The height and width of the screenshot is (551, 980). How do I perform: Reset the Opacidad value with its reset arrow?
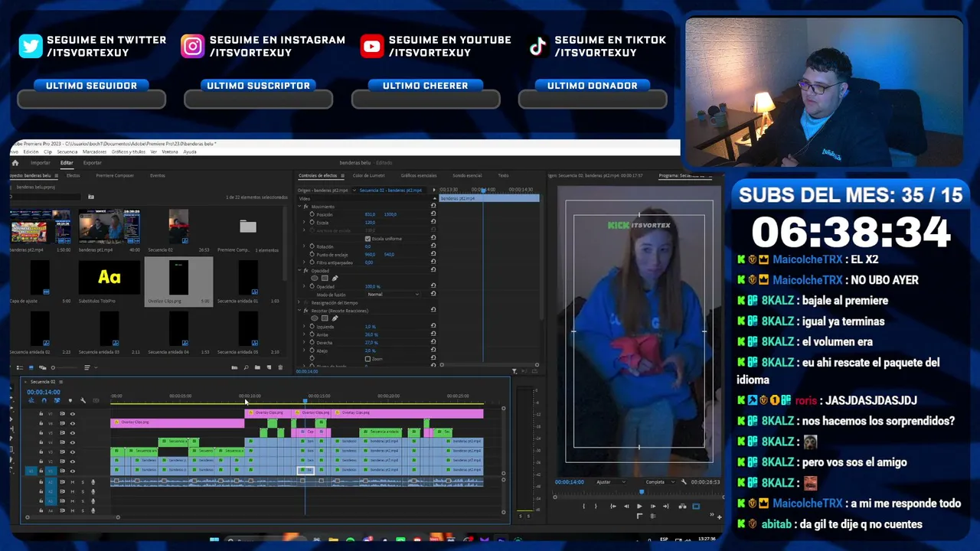433,286
